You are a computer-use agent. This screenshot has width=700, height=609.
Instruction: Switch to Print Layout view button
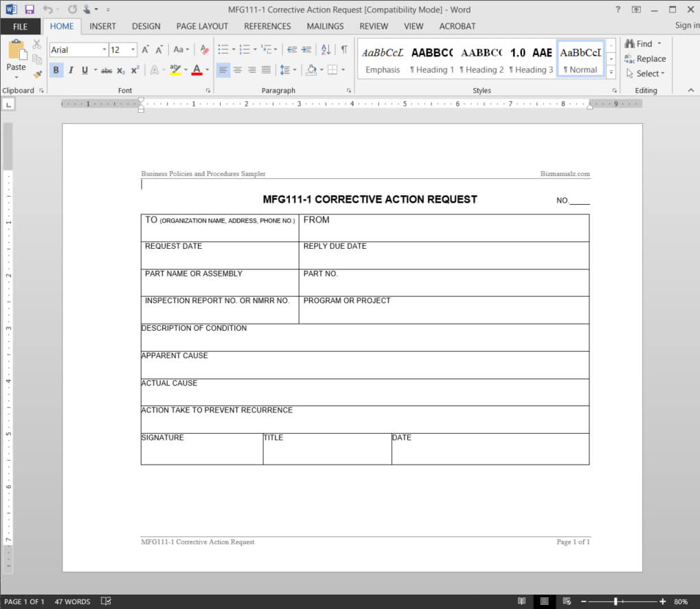pyautogui.click(x=544, y=601)
